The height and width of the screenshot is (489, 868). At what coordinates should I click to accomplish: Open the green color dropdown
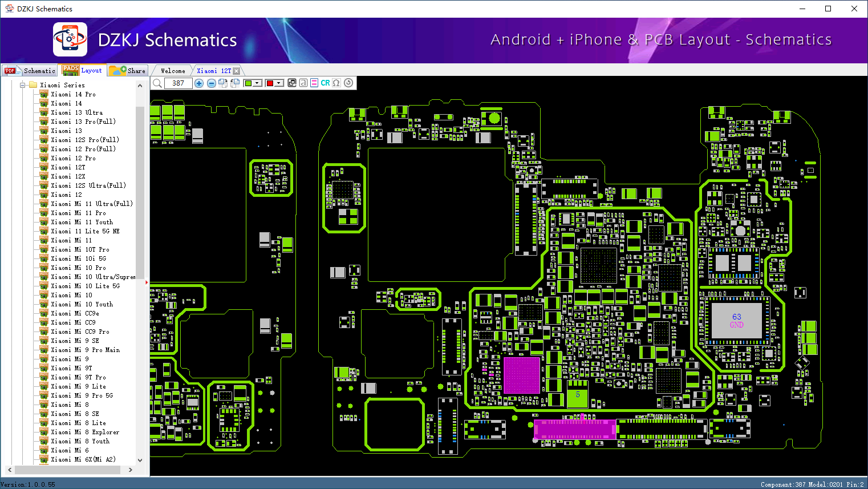tap(258, 83)
